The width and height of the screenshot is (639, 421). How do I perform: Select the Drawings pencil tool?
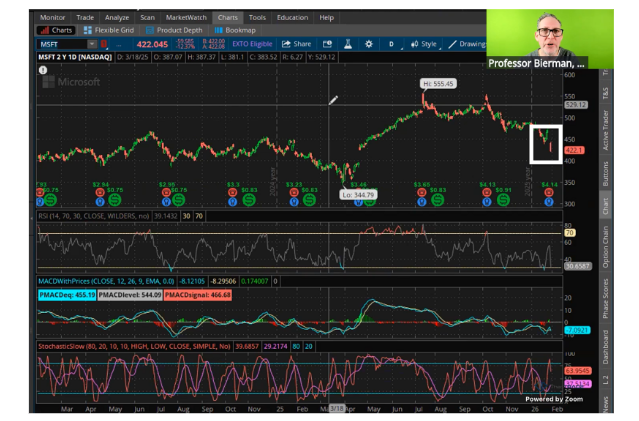(452, 44)
